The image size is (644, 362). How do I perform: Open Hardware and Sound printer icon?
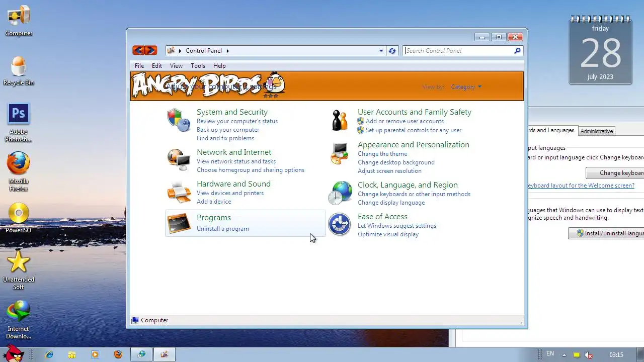(178, 192)
